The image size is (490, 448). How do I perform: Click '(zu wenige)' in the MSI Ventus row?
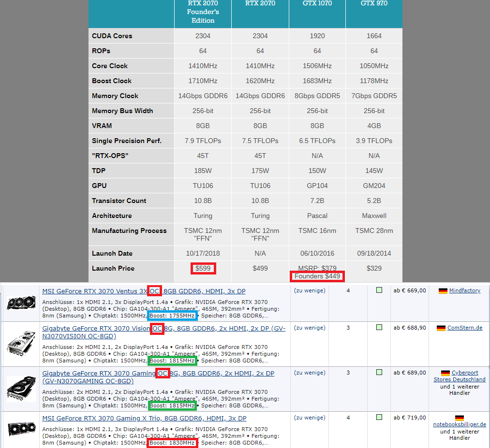coord(310,290)
